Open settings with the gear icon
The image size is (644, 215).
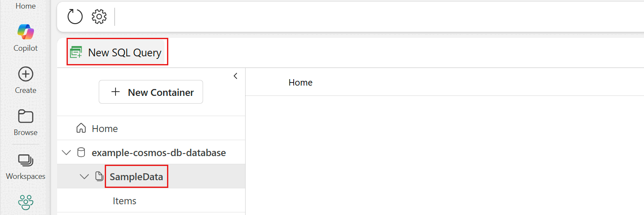pyautogui.click(x=99, y=17)
